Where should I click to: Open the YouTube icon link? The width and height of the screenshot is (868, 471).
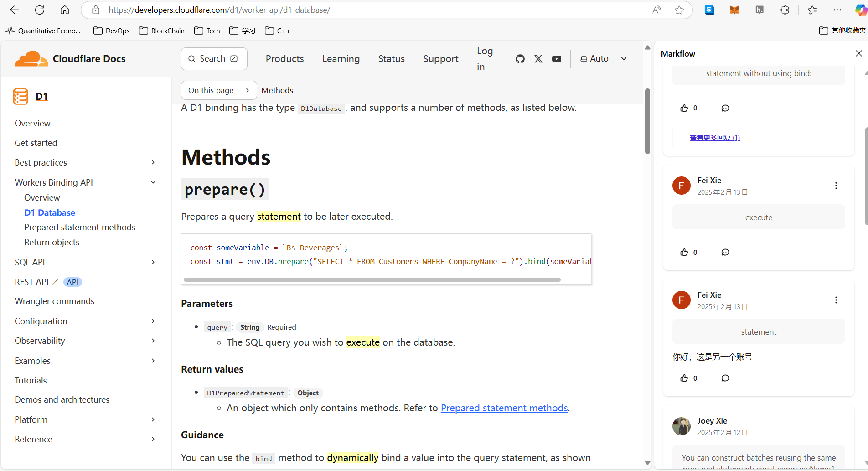tap(557, 59)
